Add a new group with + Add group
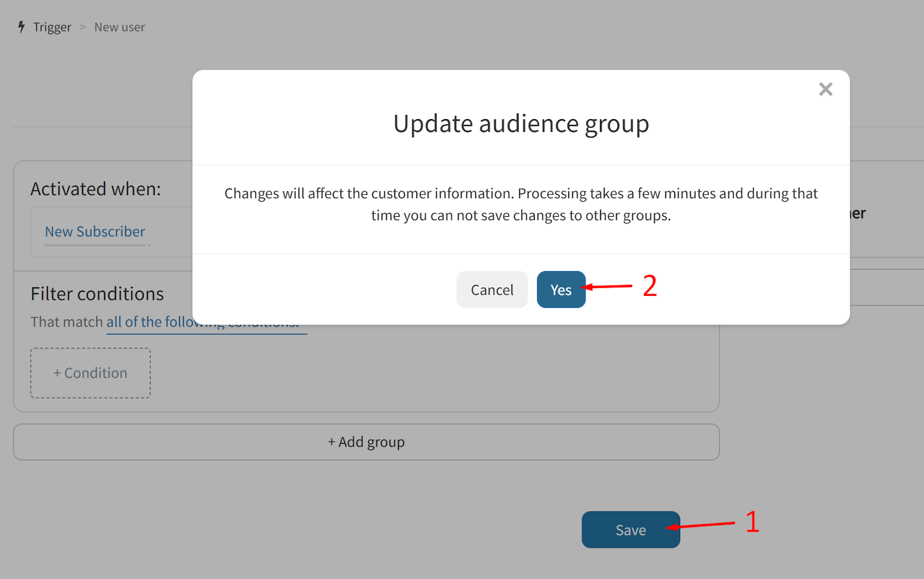924x579 pixels. click(366, 442)
